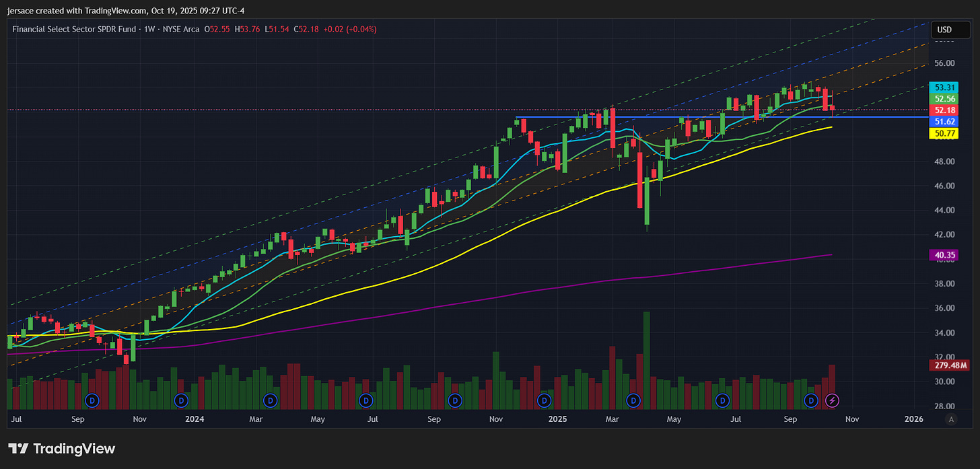Click the 44.00 price axis label
Screen dimensions: 980x469
tap(945, 210)
